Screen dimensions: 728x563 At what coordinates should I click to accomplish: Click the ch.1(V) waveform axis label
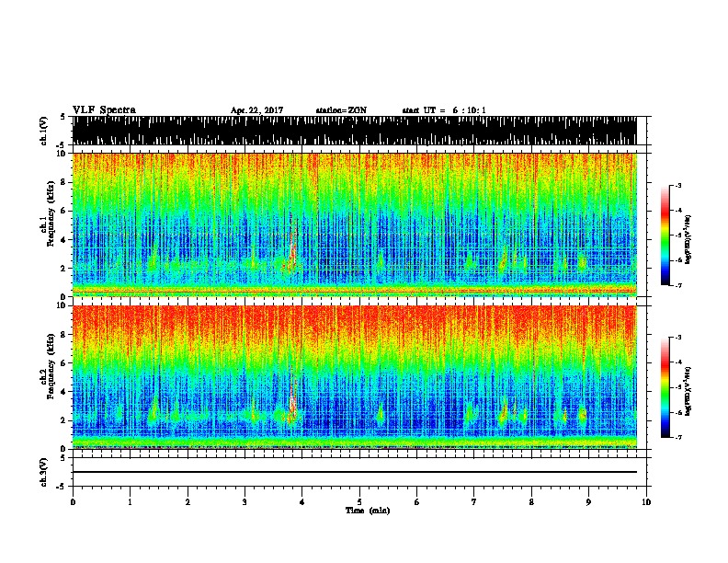[44, 131]
